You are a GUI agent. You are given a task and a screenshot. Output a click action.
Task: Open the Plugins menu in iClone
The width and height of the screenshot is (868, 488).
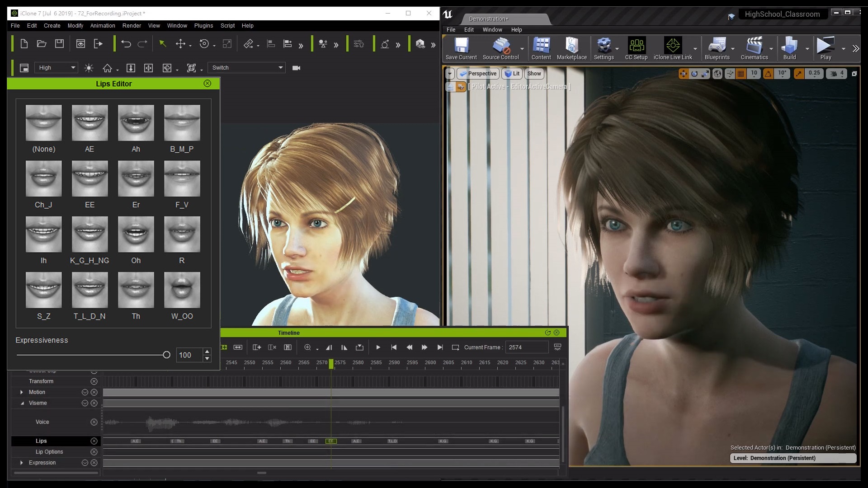click(203, 26)
